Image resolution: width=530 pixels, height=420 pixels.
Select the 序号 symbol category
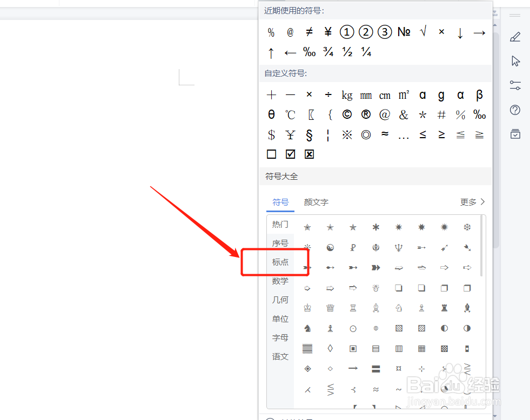(280, 243)
